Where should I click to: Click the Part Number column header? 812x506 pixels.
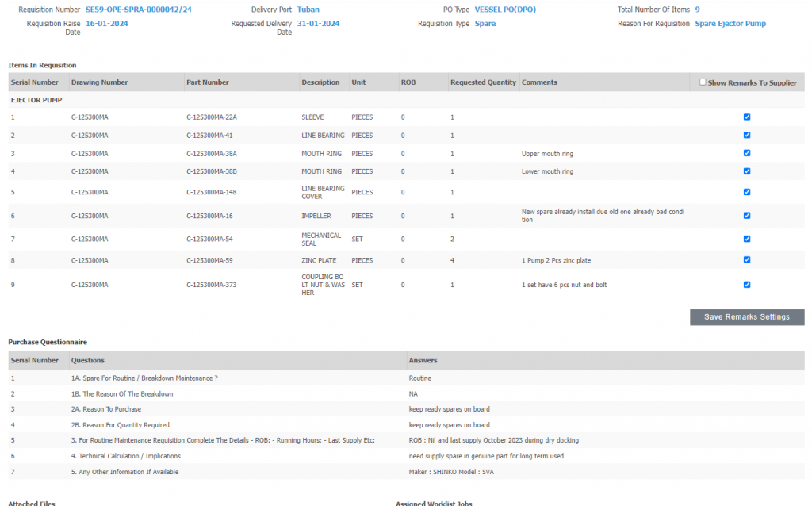pos(208,82)
